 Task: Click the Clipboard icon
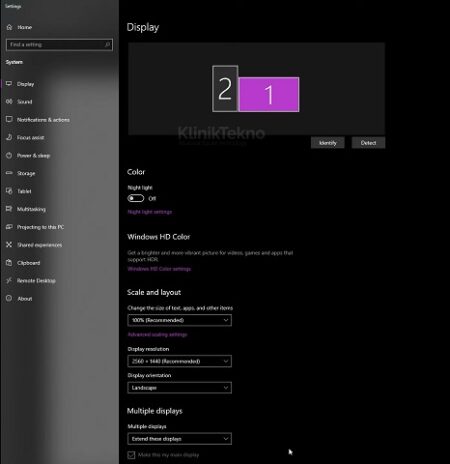point(9,263)
